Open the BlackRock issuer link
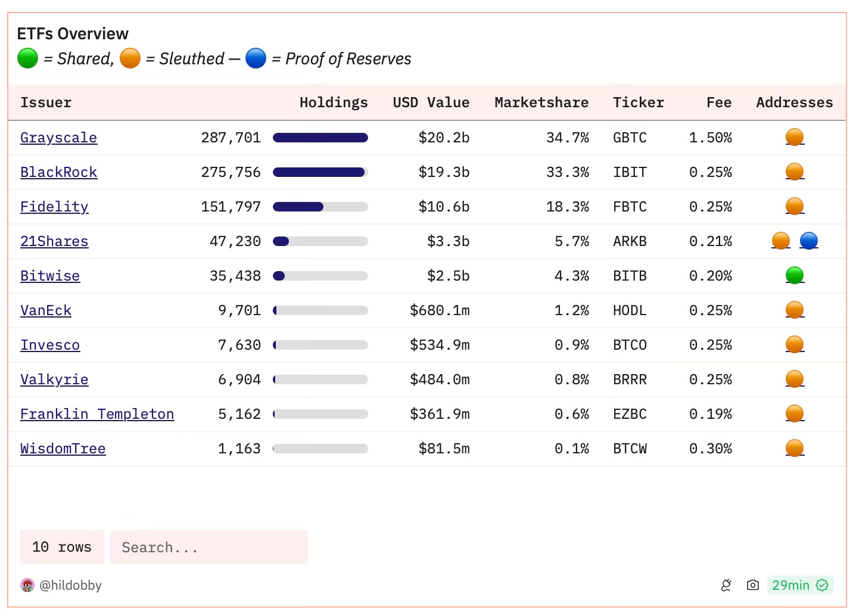 click(58, 172)
